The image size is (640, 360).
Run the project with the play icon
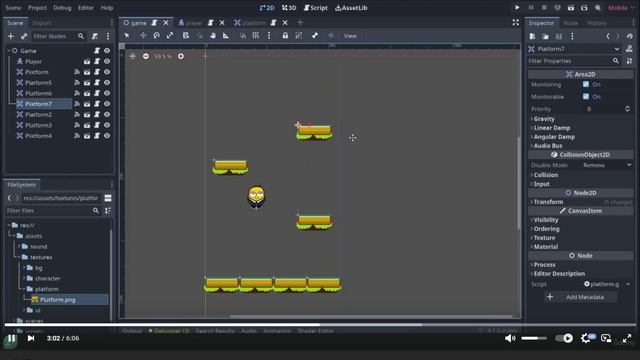[x=517, y=8]
